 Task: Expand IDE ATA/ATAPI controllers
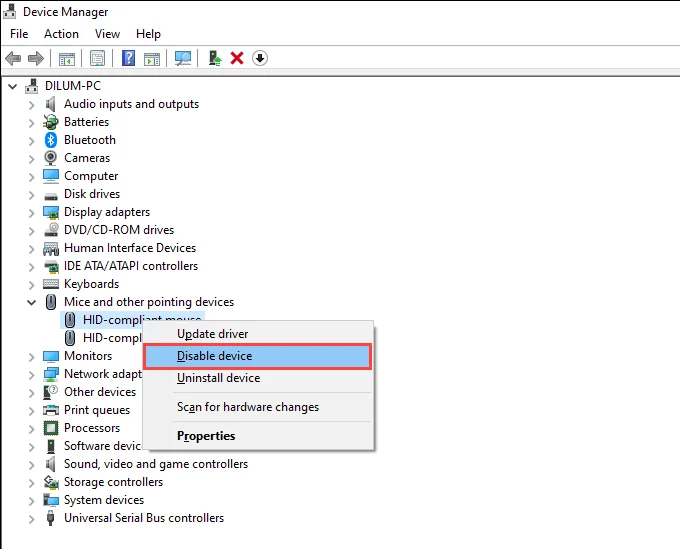point(31,266)
